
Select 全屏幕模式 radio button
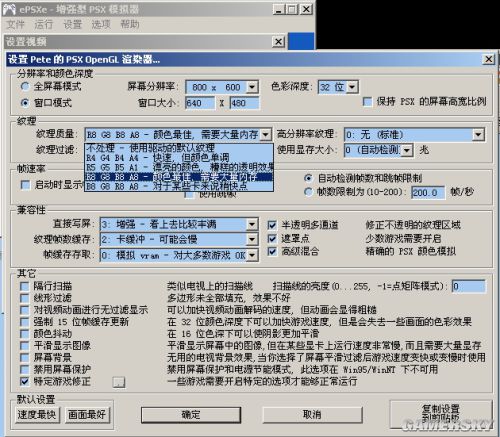pos(25,87)
